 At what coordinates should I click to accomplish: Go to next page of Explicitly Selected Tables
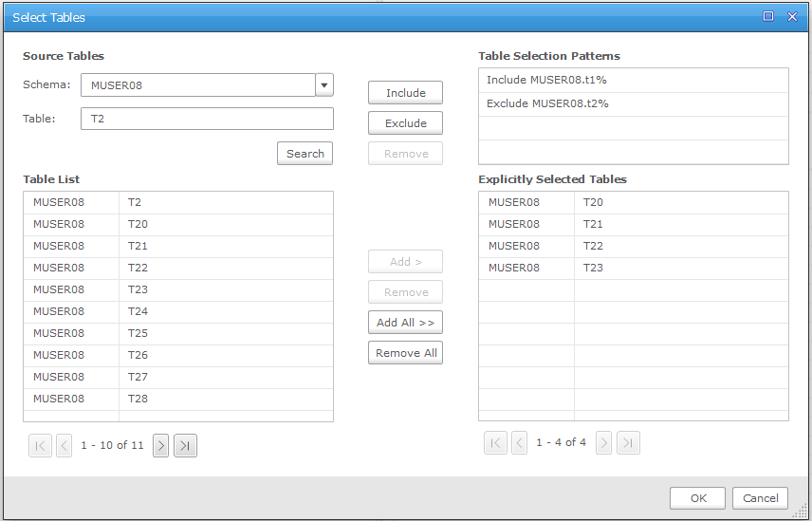603,442
